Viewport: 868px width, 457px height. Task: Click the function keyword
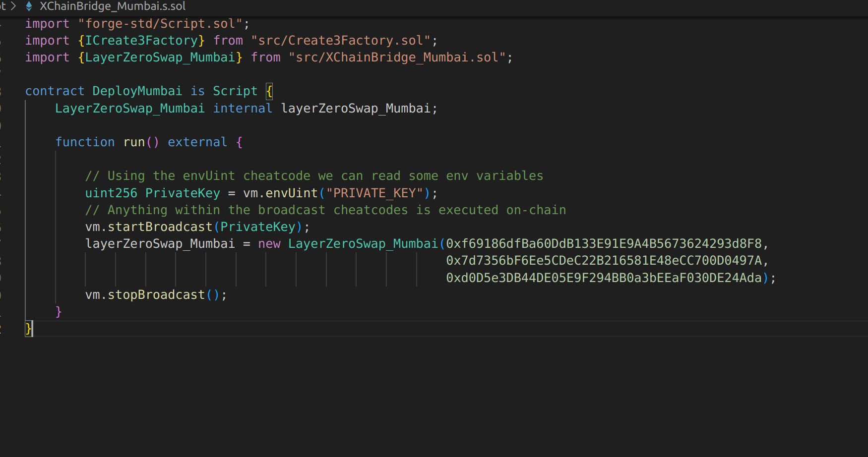point(85,142)
